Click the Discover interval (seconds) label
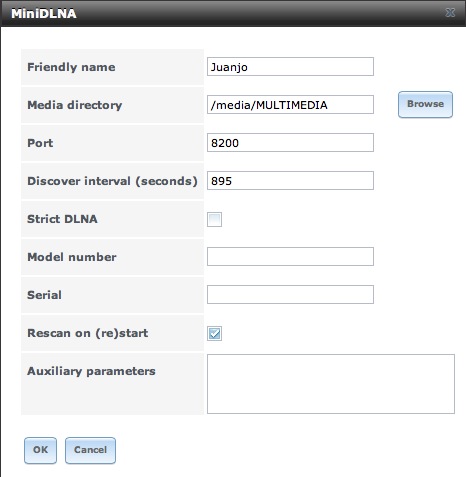Image resolution: width=466 pixels, height=477 pixels. pyautogui.click(x=112, y=181)
